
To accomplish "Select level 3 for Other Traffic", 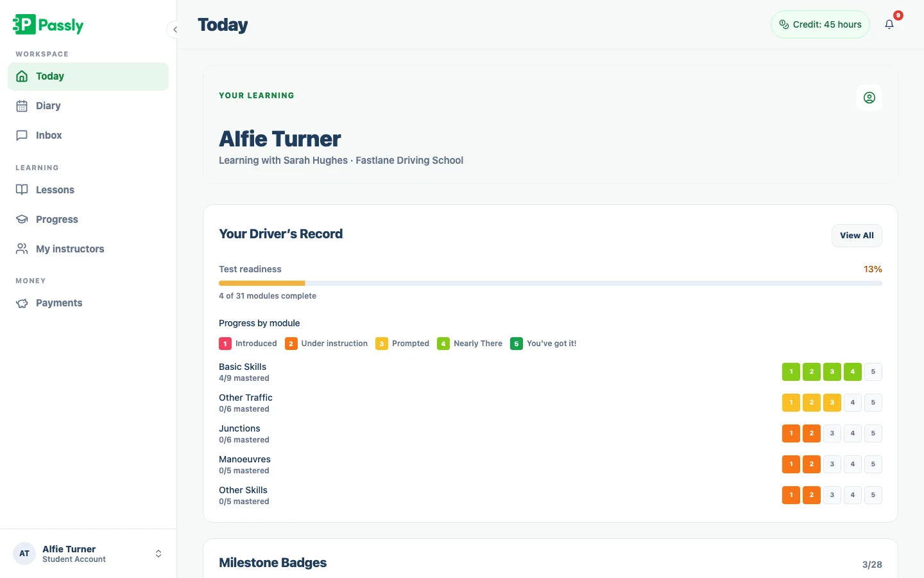I will [832, 403].
